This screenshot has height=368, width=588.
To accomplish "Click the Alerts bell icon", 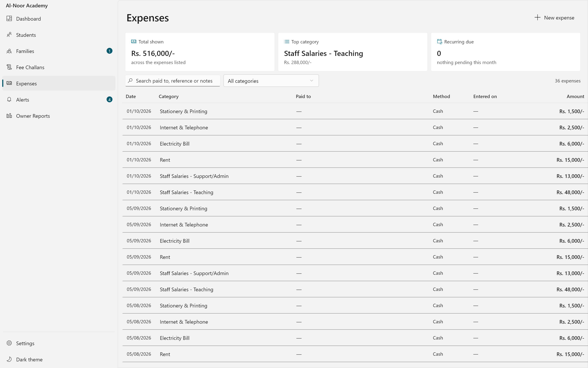I will 9,99.
